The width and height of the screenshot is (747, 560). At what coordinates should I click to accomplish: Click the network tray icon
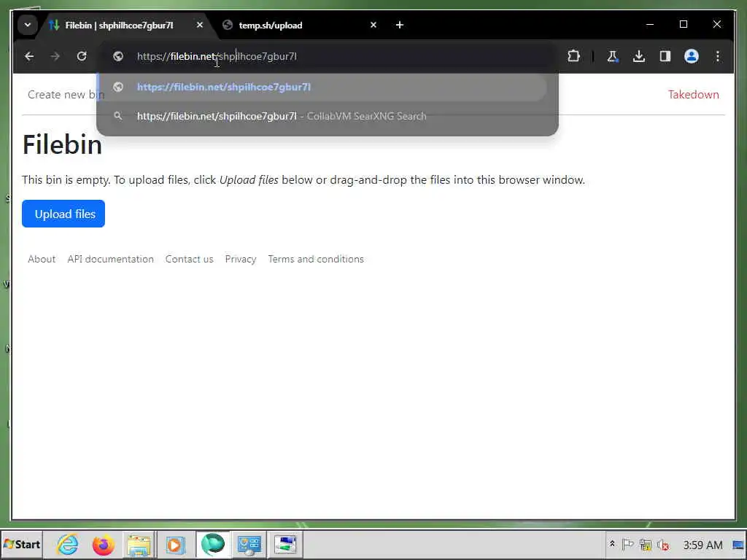point(646,544)
